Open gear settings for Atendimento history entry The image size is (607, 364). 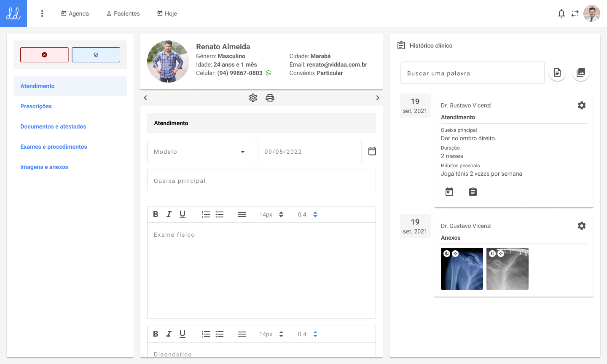pos(581,105)
